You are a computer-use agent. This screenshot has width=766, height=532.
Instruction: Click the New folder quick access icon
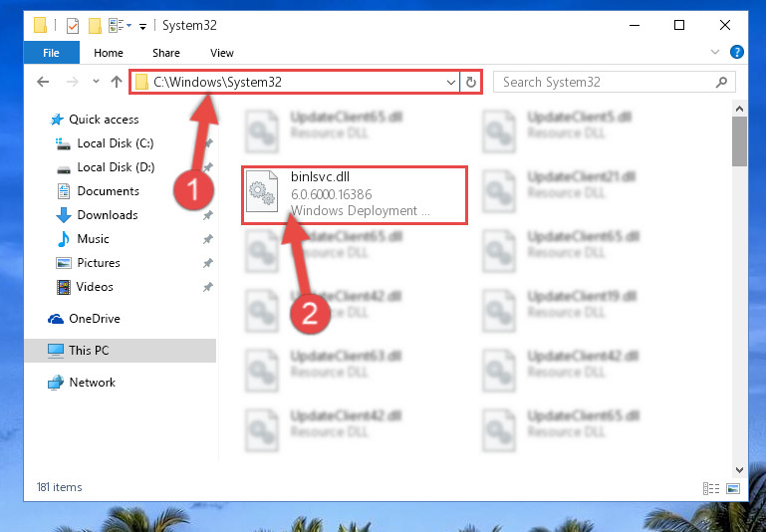coord(95,25)
